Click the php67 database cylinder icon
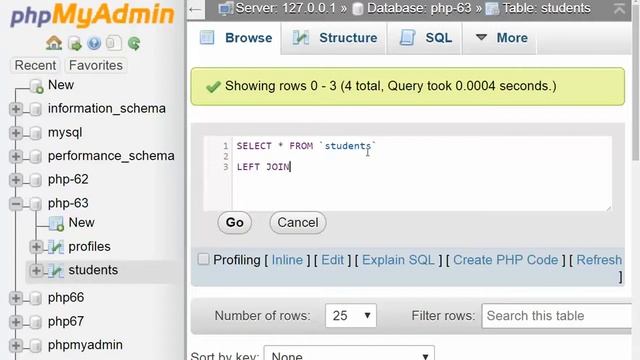The height and width of the screenshot is (360, 640). (36, 322)
